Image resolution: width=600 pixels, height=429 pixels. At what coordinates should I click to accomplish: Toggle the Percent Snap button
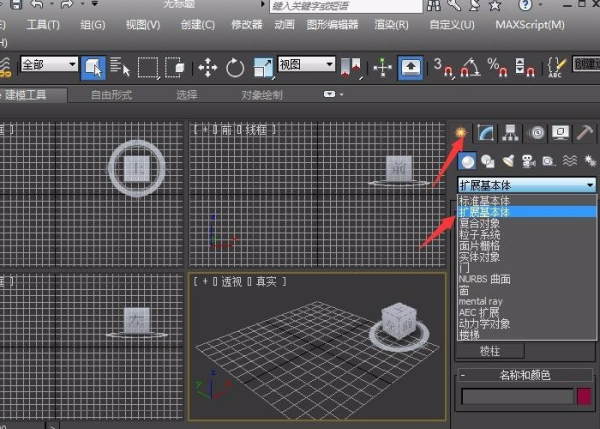(x=497, y=68)
